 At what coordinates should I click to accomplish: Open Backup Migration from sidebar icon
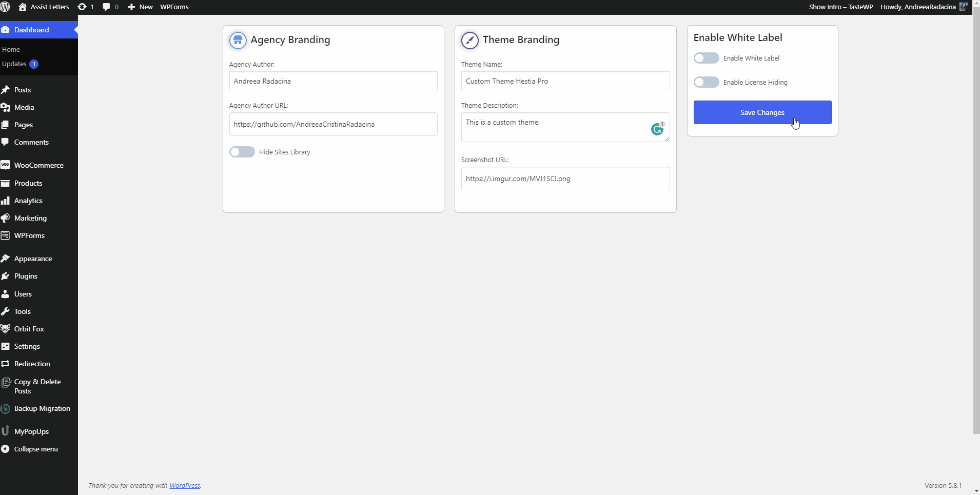click(6, 409)
